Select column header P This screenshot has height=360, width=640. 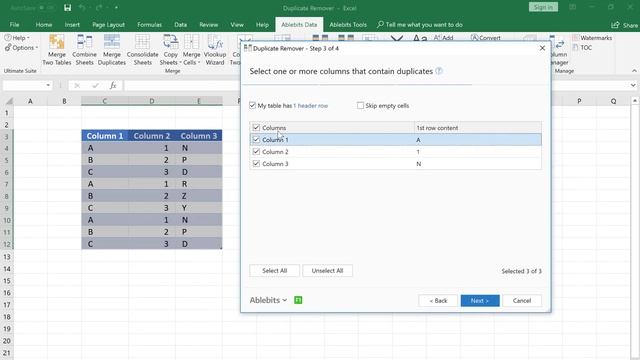pyautogui.click(x=579, y=101)
